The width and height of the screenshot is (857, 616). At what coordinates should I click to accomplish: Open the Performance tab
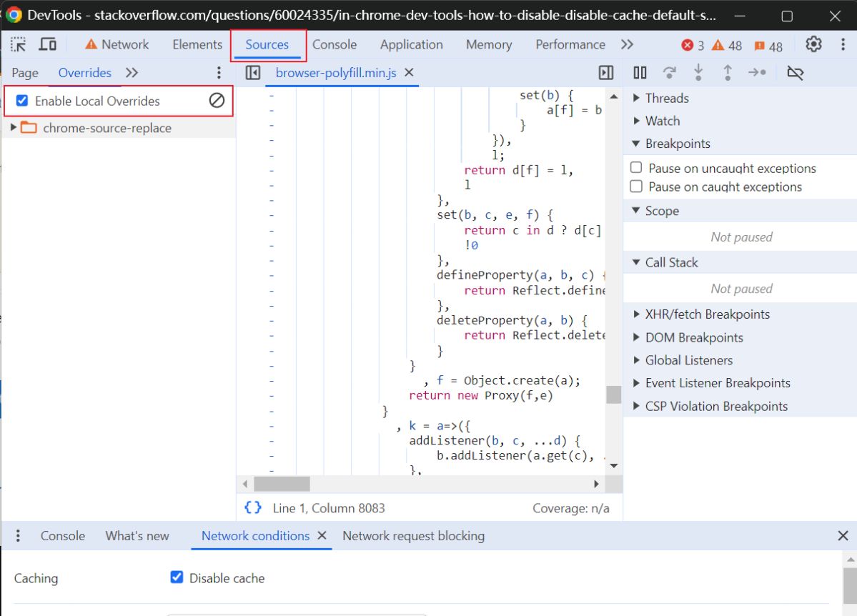pyautogui.click(x=570, y=44)
